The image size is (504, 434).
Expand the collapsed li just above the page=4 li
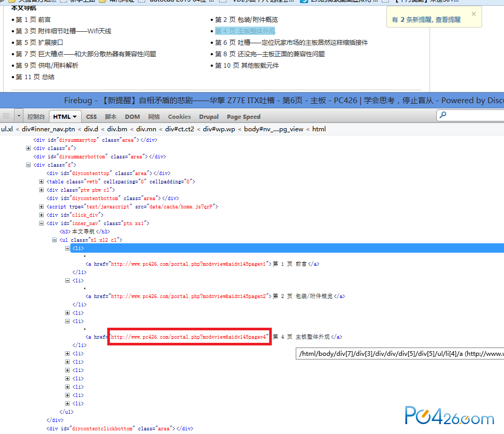click(x=67, y=313)
